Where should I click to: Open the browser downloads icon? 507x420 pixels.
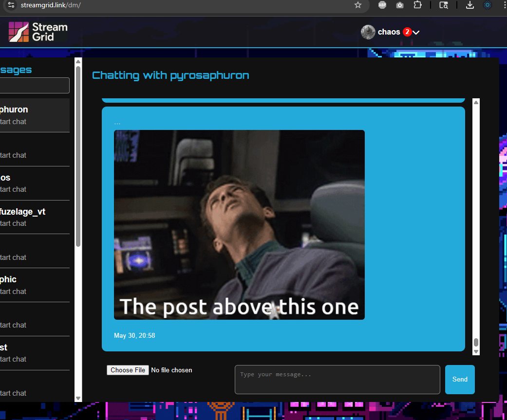[x=470, y=5]
